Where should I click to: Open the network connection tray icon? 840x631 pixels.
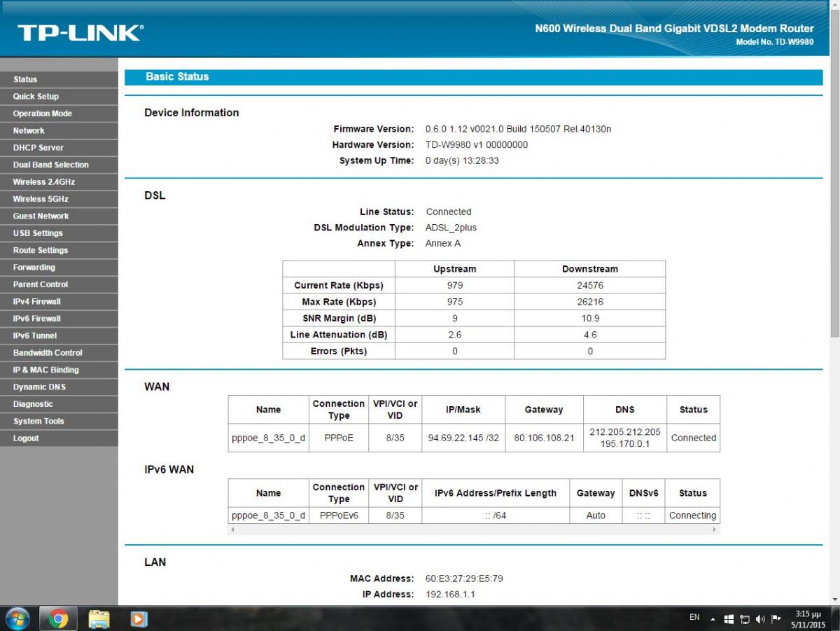point(745,619)
